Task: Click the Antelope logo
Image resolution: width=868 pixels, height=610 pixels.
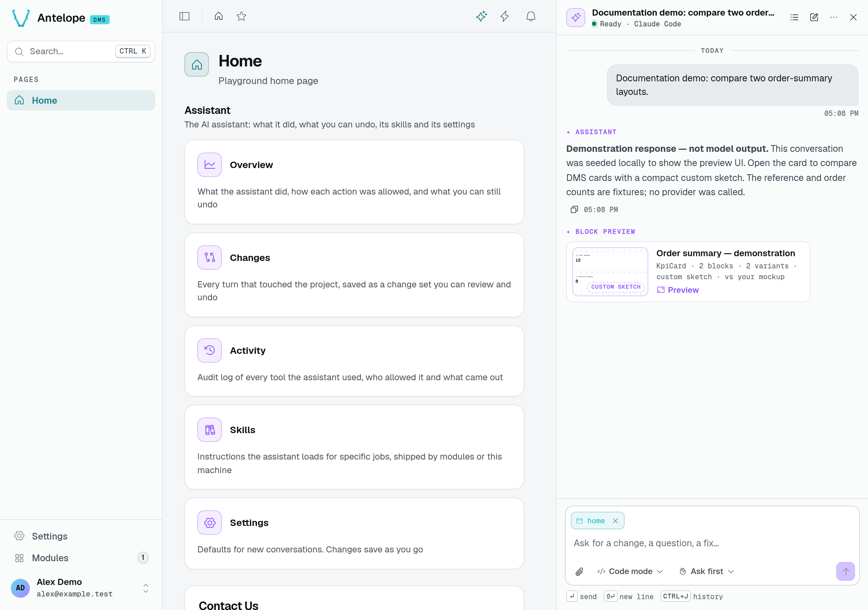Action: click(x=21, y=18)
